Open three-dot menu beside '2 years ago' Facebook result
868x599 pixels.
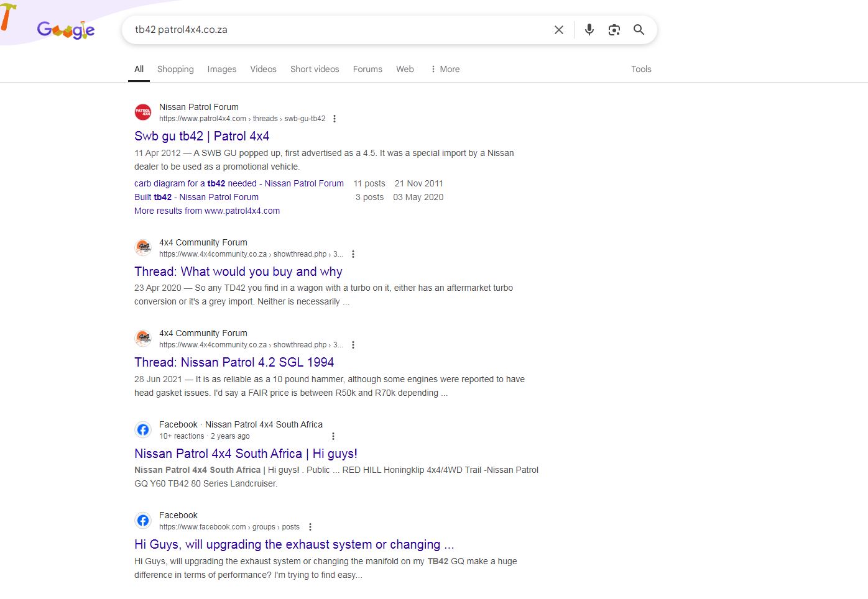[333, 436]
